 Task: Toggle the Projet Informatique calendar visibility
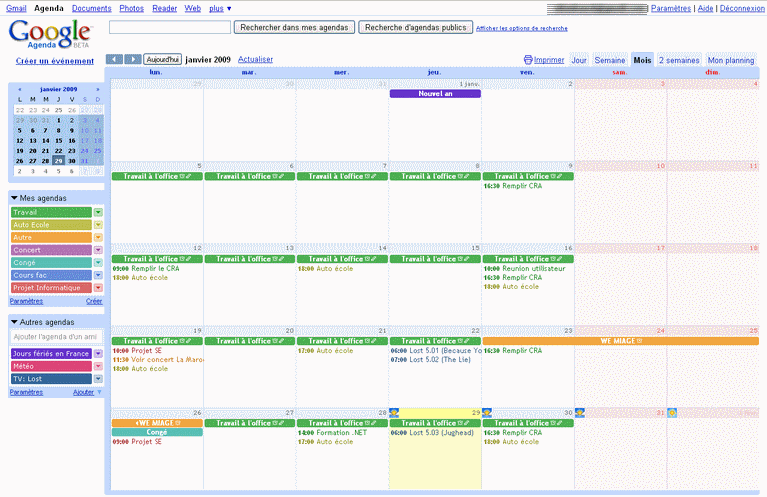pos(51,288)
